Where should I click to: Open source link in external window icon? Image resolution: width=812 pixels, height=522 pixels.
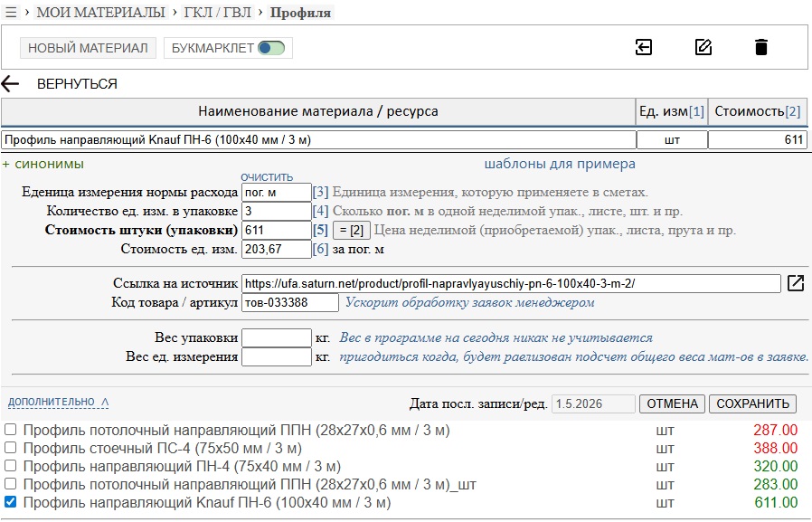(x=796, y=283)
